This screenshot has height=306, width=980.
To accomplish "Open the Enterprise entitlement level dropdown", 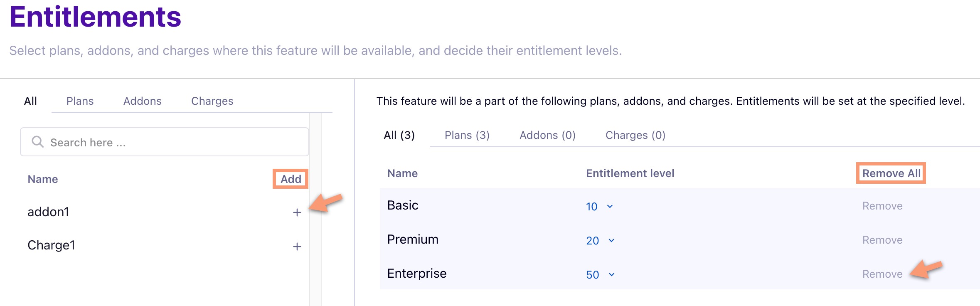I will 600,274.
